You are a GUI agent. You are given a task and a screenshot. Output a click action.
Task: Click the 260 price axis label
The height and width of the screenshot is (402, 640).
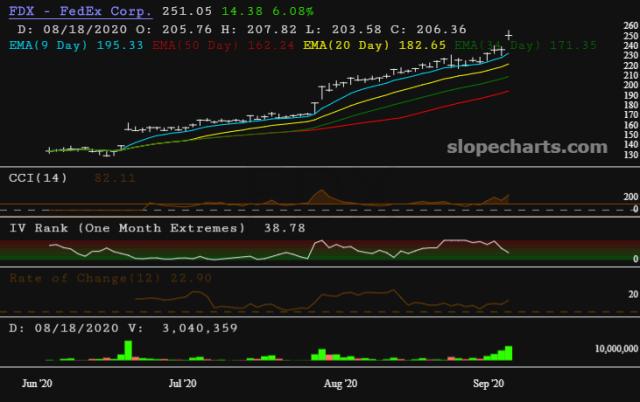pyautogui.click(x=631, y=25)
